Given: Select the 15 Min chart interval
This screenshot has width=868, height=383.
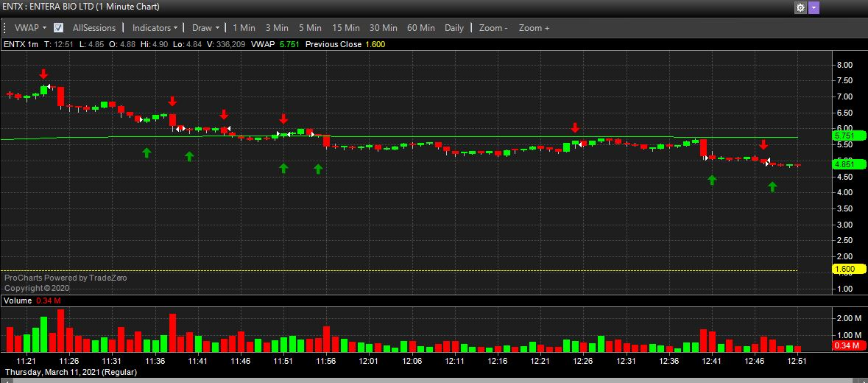Looking at the screenshot, I should pyautogui.click(x=345, y=28).
